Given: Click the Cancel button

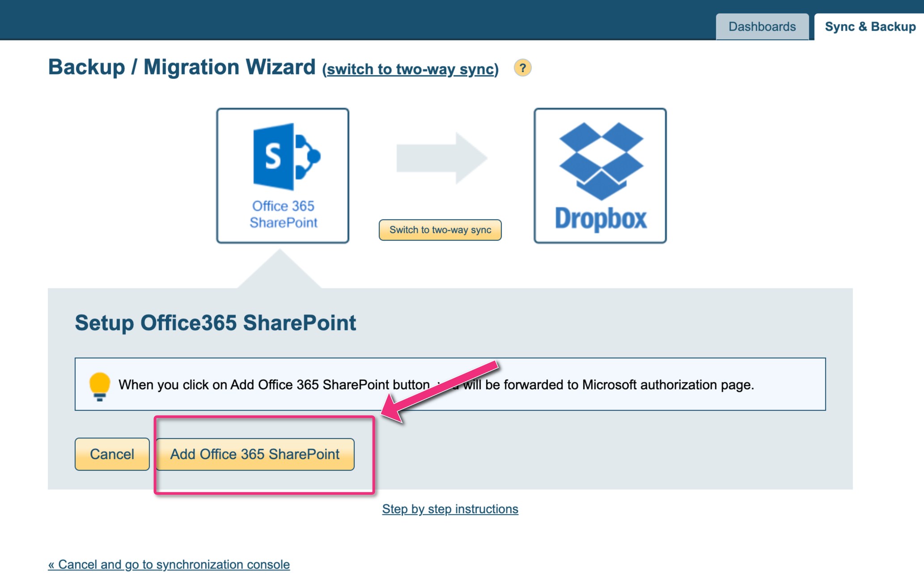Looking at the screenshot, I should pyautogui.click(x=112, y=454).
